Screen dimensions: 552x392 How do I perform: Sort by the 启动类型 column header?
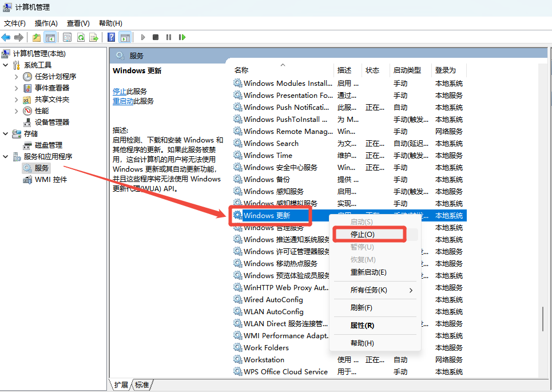pos(411,70)
